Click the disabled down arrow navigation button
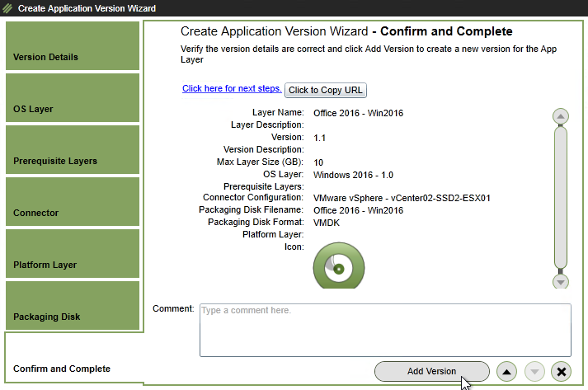 coord(534,372)
